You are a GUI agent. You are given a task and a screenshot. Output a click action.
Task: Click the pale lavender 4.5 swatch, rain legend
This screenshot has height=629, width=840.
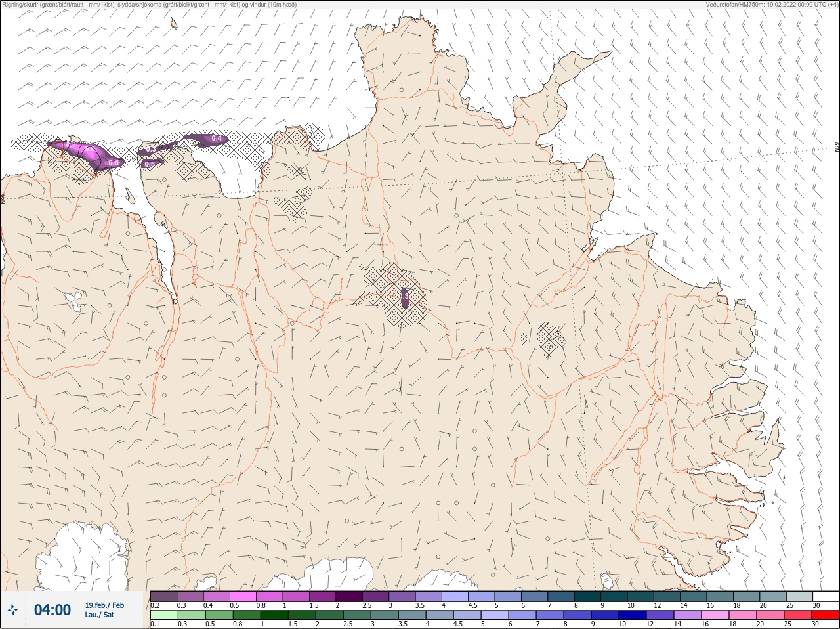pyautogui.click(x=468, y=615)
